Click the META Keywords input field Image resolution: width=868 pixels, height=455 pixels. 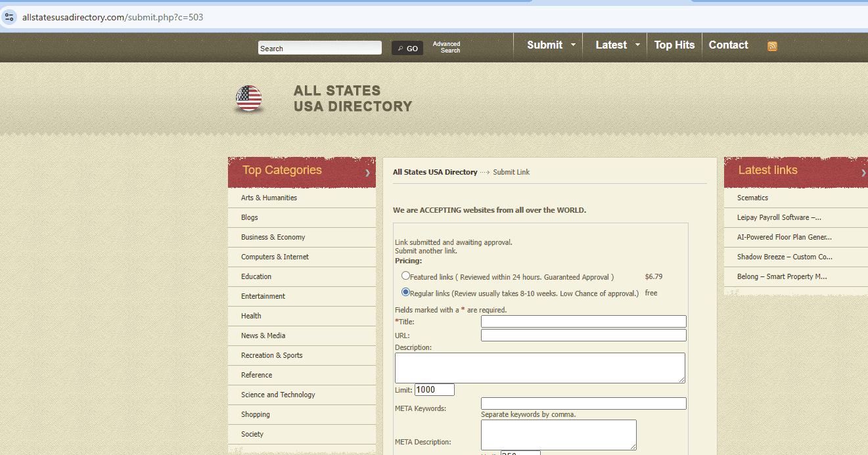pos(583,404)
